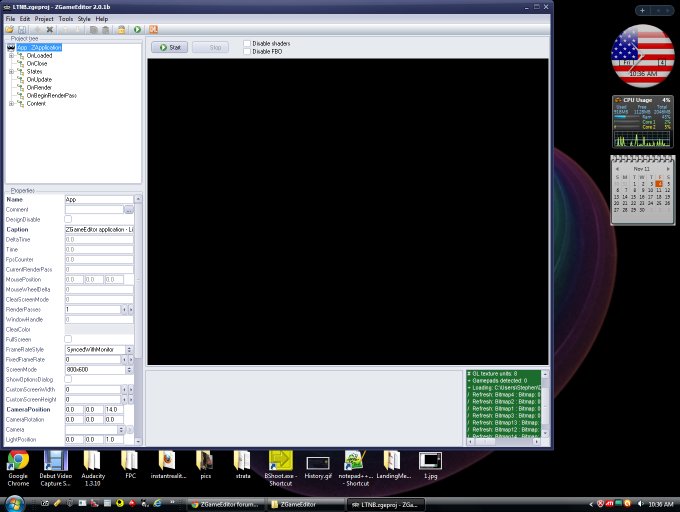This screenshot has height=512, width=680.
Task: Click the Windows Start orb
Action: coord(13,504)
